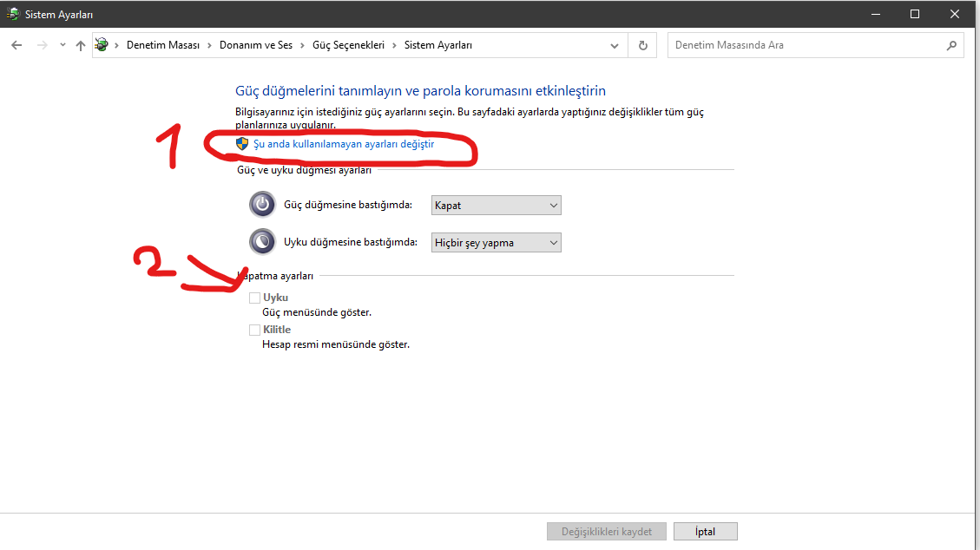This screenshot has height=550, width=980.
Task: Expand the chevron after Donanım ve Ses
Action: (302, 46)
